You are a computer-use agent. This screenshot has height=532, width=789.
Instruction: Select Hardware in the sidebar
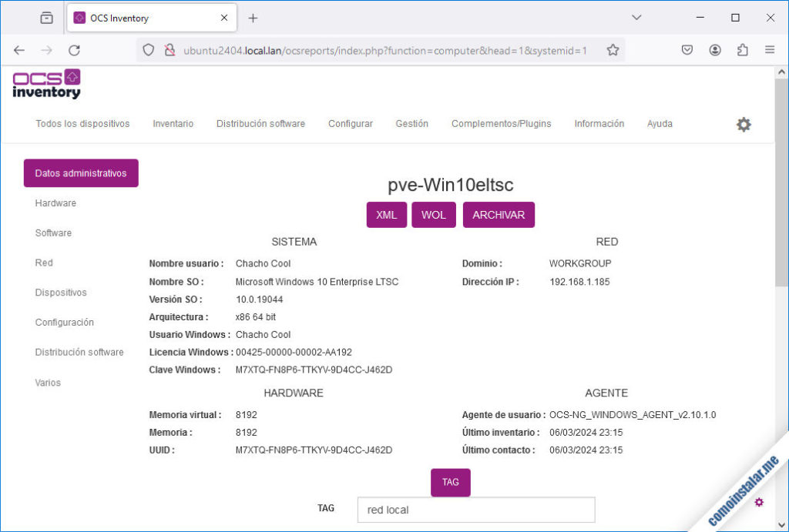(x=55, y=202)
